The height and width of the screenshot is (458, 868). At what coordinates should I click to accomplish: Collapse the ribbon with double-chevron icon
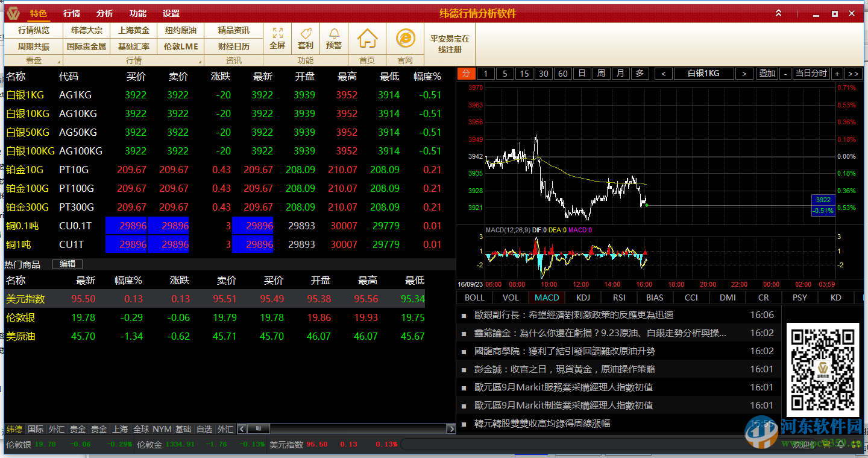[778, 13]
